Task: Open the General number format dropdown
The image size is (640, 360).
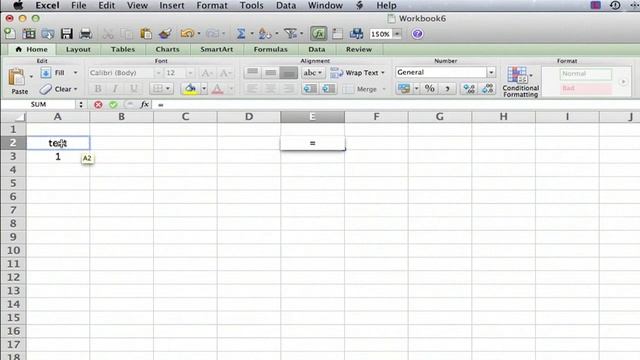Action: point(491,72)
